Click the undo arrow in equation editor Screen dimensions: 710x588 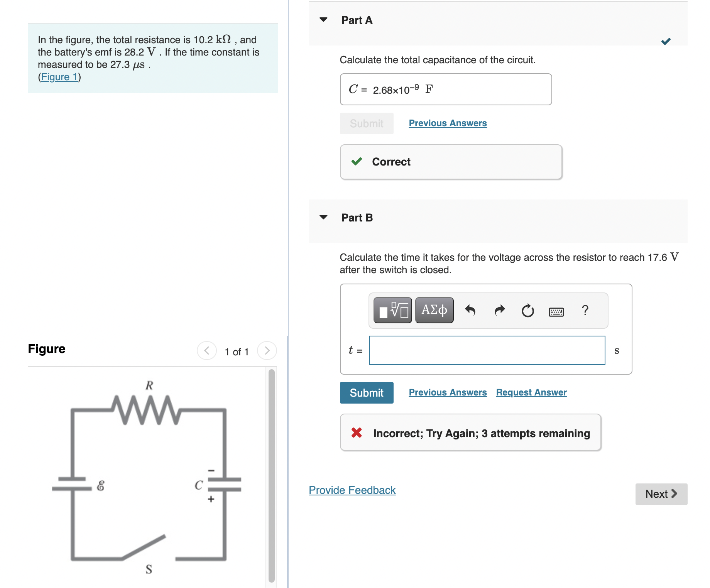click(x=470, y=310)
